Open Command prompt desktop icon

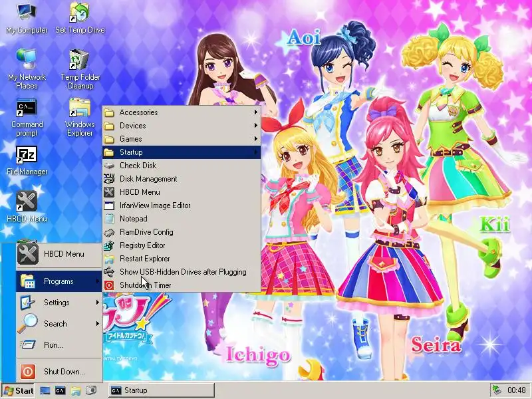(x=27, y=118)
